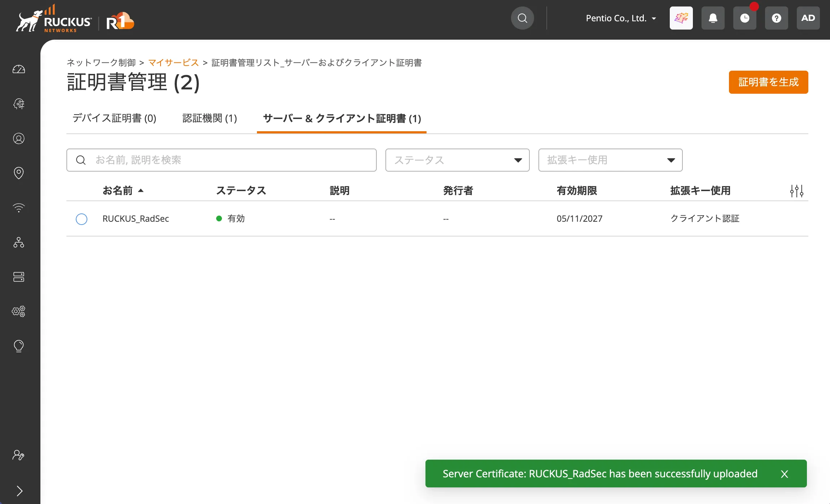The height and width of the screenshot is (504, 830).
Task: Select the RUCKUS_RadSec row radio button
Action: pyautogui.click(x=82, y=219)
